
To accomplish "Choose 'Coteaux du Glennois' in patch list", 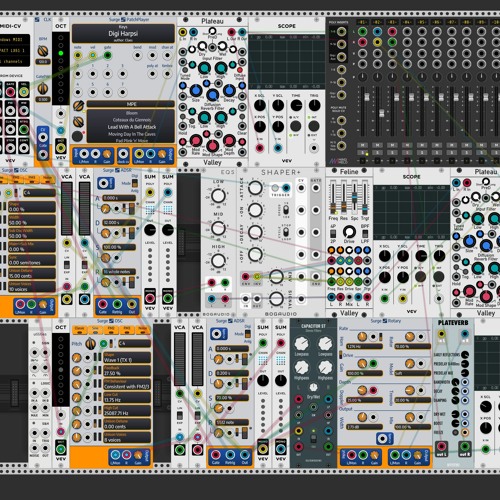I will pos(132,120).
